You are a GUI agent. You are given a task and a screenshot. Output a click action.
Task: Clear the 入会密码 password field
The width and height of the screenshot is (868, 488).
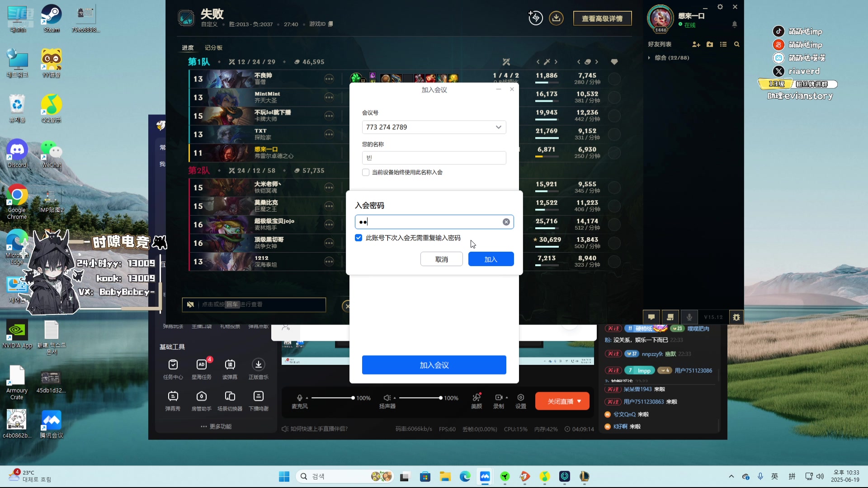point(506,222)
